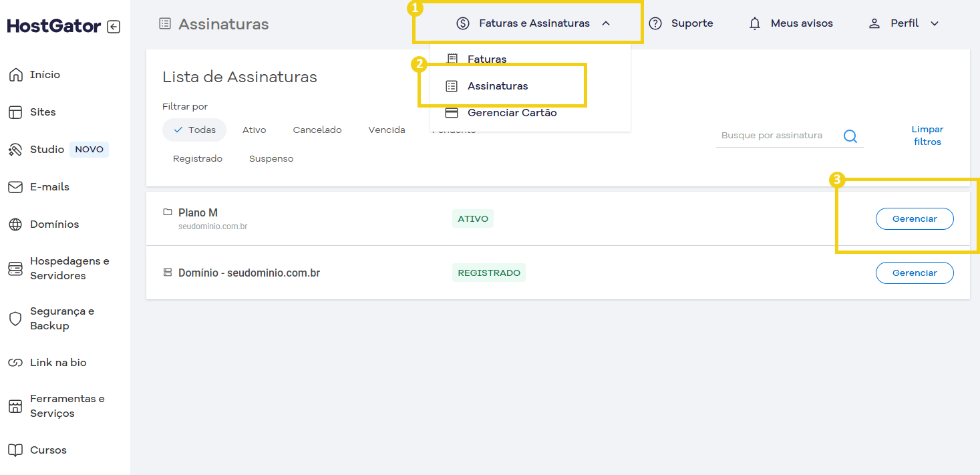Filter subscriptions by Cancelado
Image resolution: width=980 pixels, height=475 pixels.
pyautogui.click(x=317, y=130)
